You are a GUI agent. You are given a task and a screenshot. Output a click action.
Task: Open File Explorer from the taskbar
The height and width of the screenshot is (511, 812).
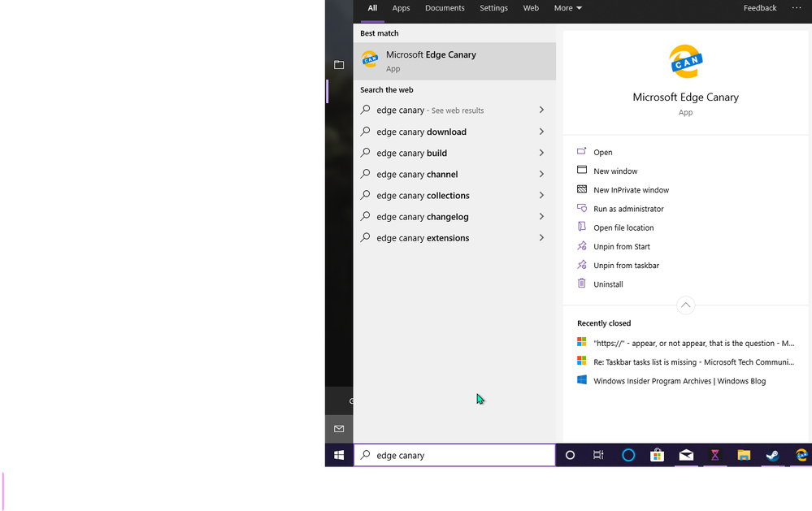tap(744, 455)
